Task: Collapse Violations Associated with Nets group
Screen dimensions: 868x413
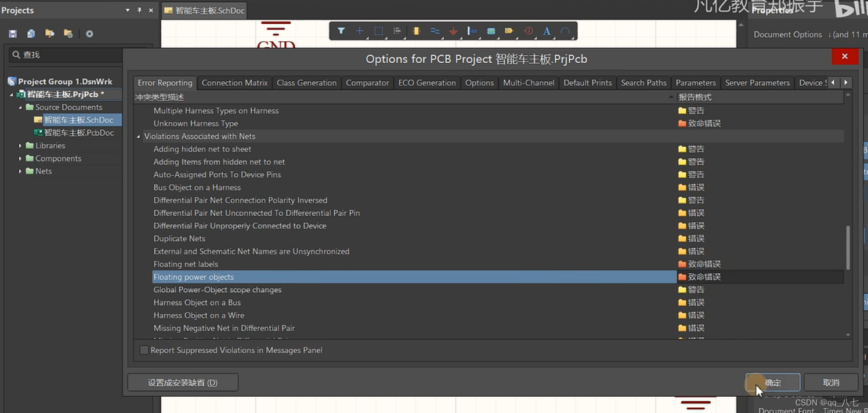Action: click(138, 137)
